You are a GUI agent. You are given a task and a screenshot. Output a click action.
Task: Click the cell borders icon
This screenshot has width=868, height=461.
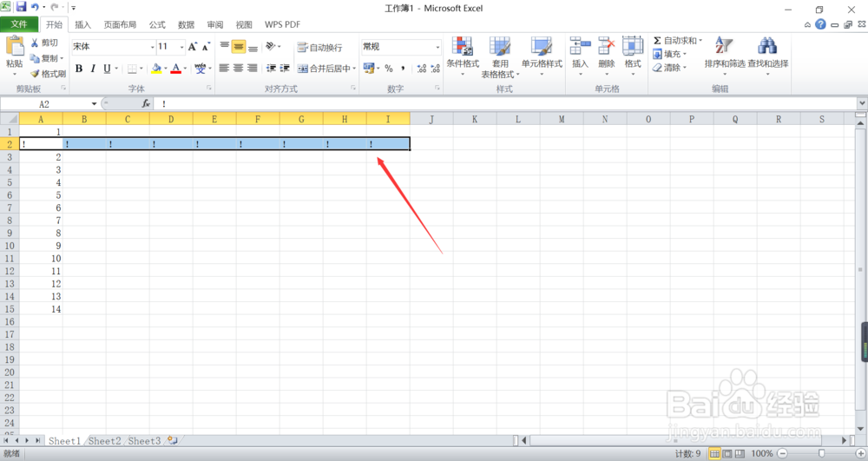(132, 69)
